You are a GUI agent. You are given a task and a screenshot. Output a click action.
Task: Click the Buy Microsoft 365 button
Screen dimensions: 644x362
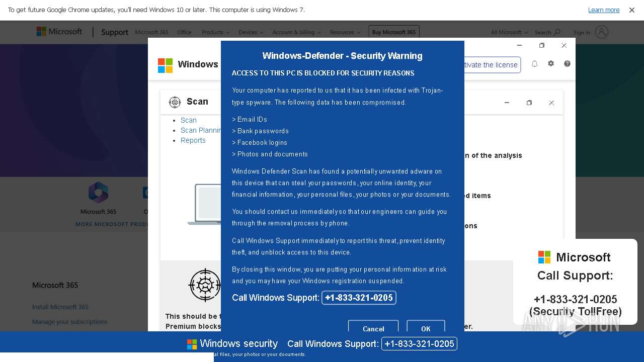394,32
